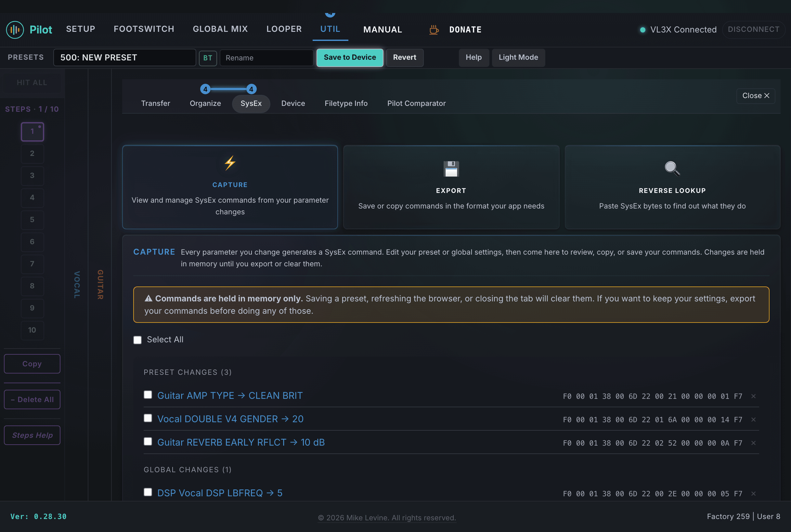Click the Reverse Lookup magnifier icon
Viewport: 791px width, 532px height.
[672, 169]
